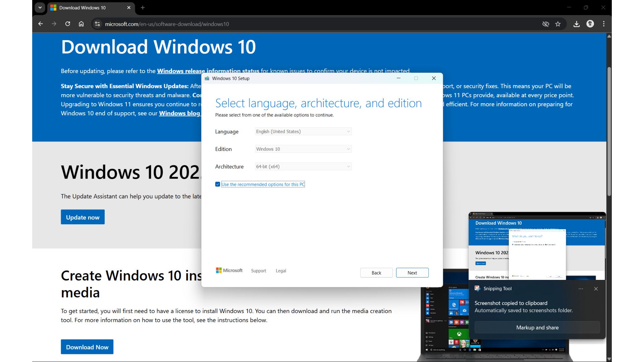View site information icon in address bar
644x362 pixels.
click(x=97, y=24)
